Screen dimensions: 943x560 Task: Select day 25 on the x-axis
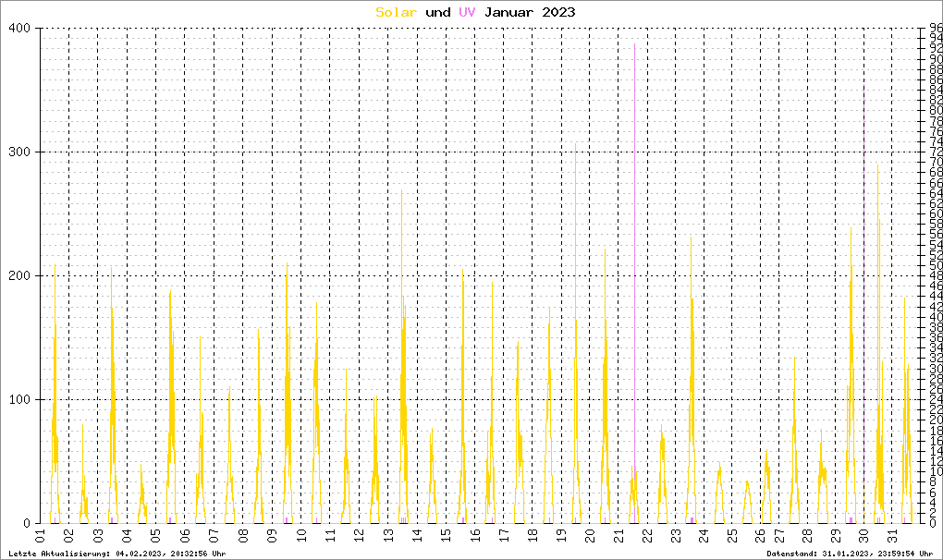coord(732,537)
